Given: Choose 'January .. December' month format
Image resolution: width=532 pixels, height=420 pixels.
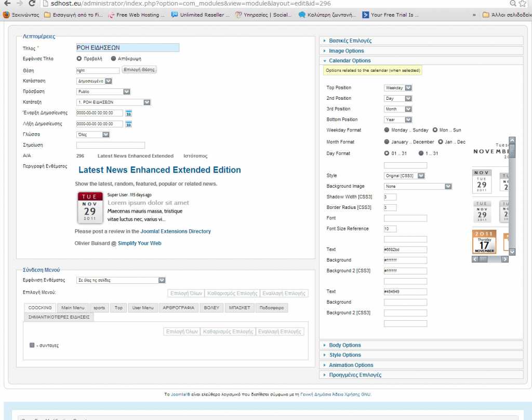Looking at the screenshot, I should (x=387, y=142).
